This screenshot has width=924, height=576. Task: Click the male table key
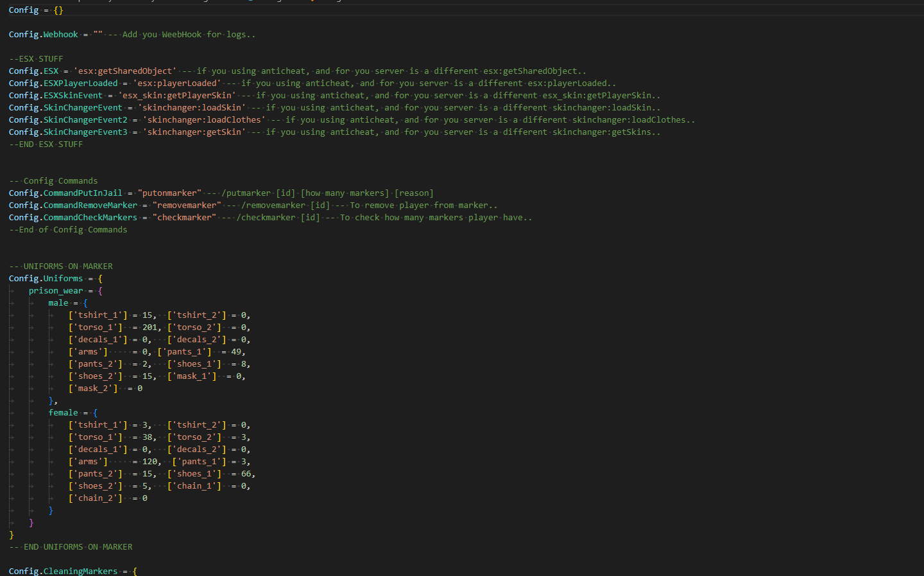point(58,303)
